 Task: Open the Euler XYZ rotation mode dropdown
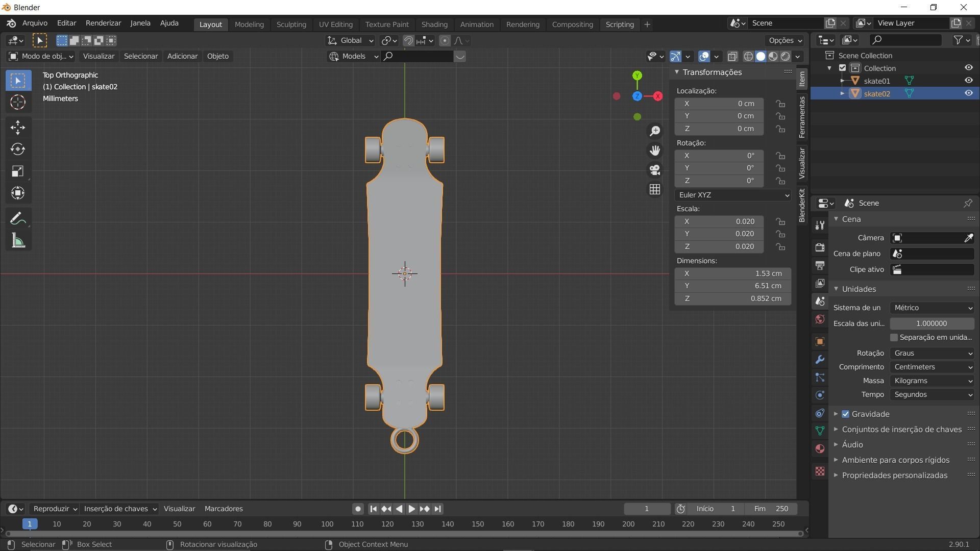[733, 195]
